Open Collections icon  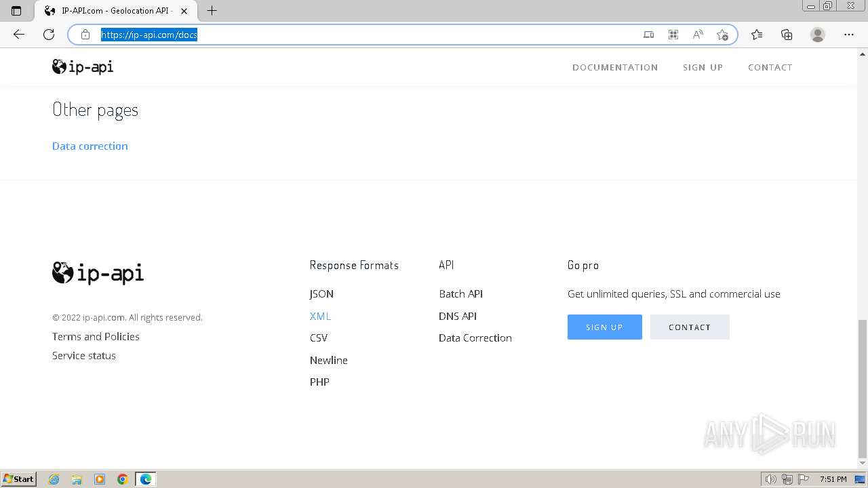tap(787, 35)
